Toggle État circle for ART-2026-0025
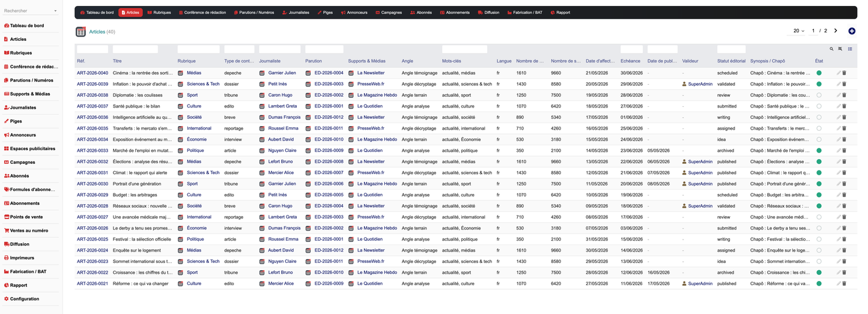 pyautogui.click(x=818, y=240)
